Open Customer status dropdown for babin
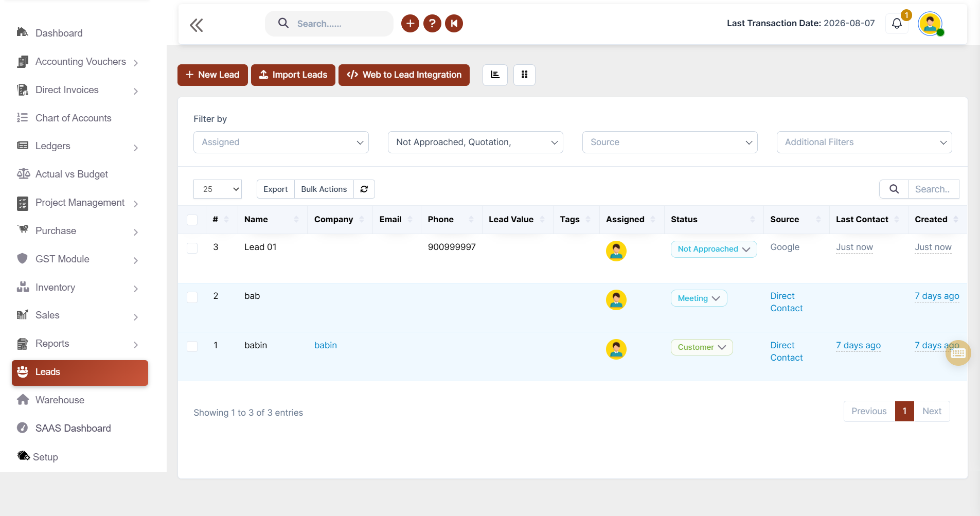Screen dimensions: 980x516 tap(702, 347)
